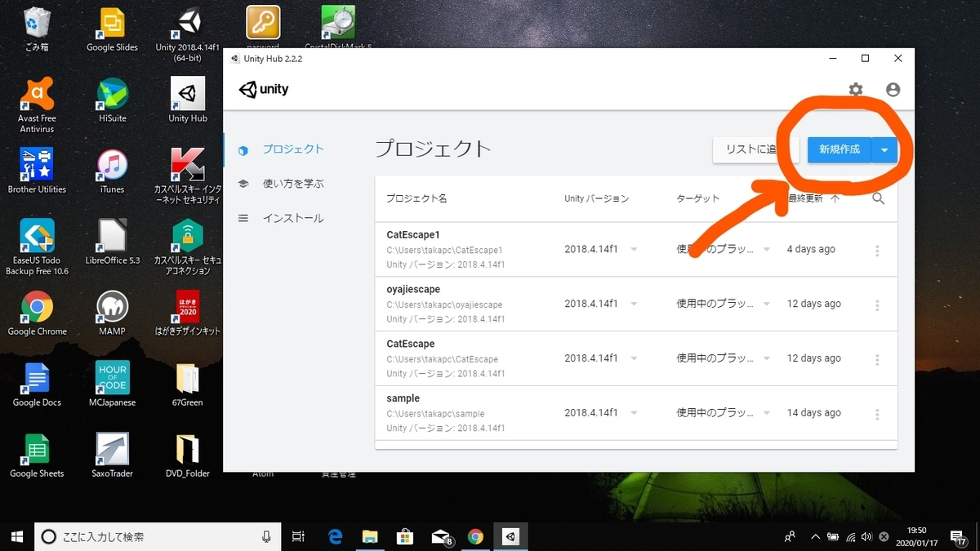Click the Windows Start button
980x551 pixels.
pos(17,536)
